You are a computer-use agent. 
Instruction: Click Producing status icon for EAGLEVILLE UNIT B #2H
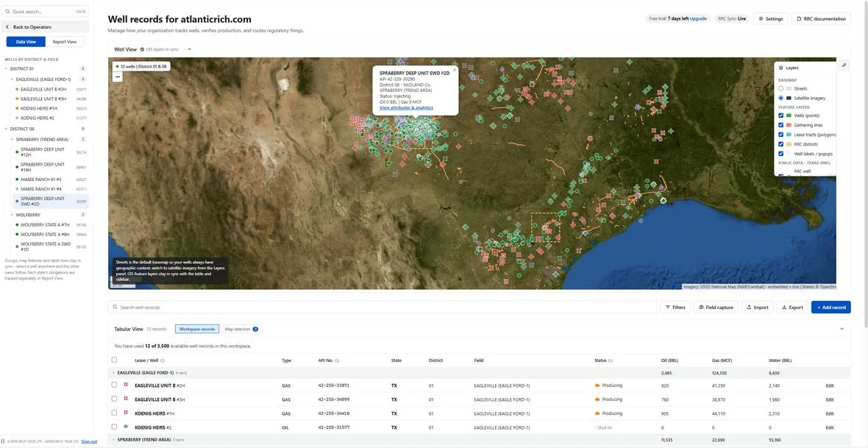click(597, 385)
